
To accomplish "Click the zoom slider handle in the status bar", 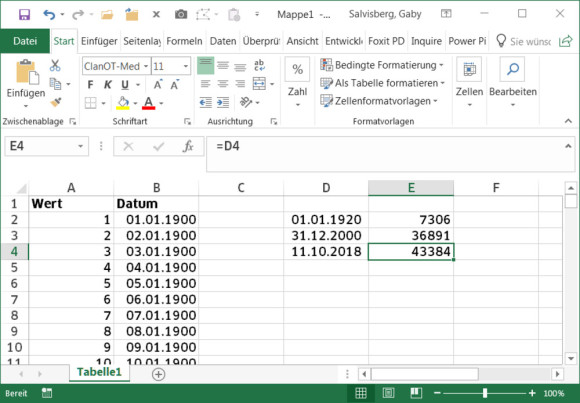I will pyautogui.click(x=485, y=393).
